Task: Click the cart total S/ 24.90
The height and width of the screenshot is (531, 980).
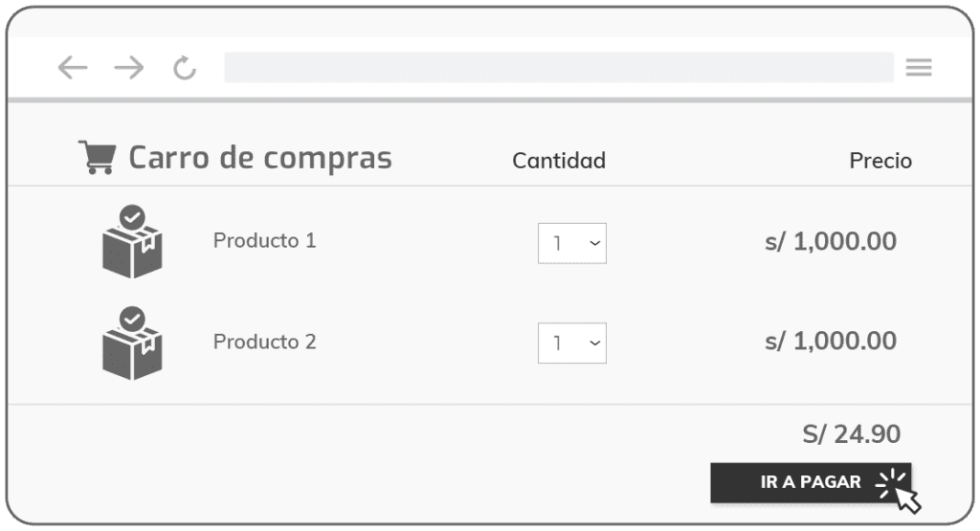Action: 851,434
